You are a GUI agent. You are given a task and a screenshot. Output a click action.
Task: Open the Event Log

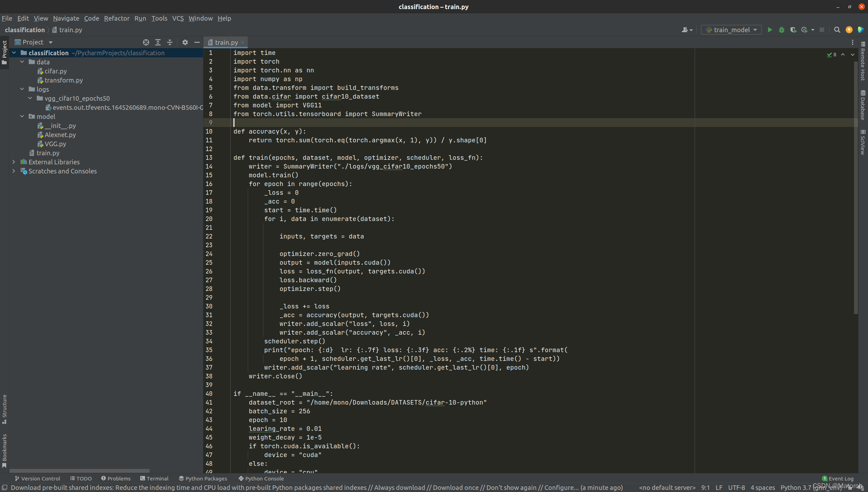click(x=838, y=478)
